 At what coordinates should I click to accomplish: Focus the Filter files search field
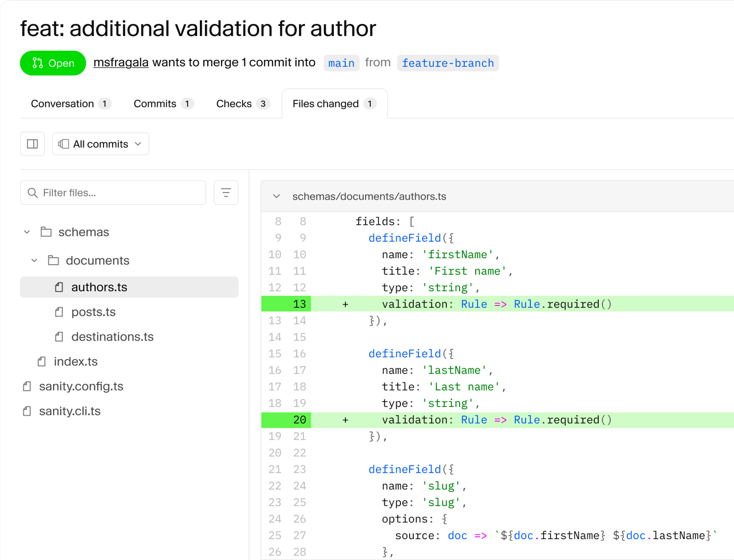coord(113,193)
